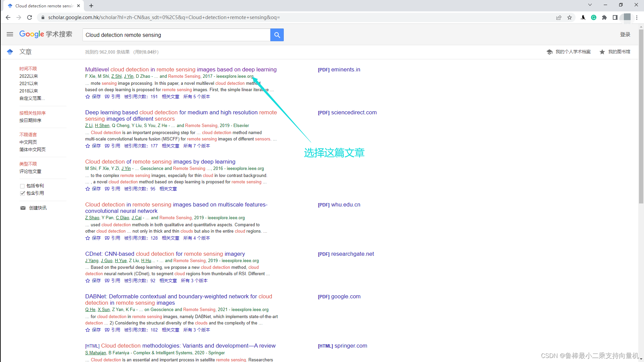Open the Google Scholar hamburger menu
Screen dimensions: 644x362
coord(10,34)
